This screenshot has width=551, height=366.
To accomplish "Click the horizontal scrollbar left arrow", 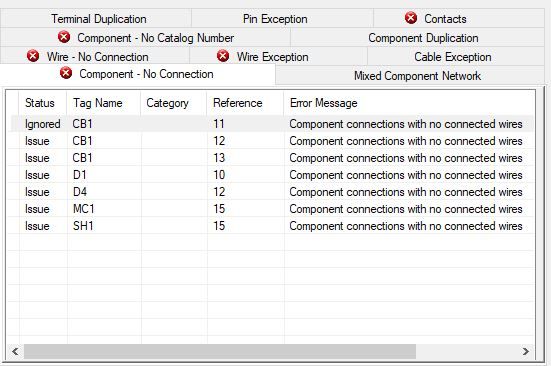I will pos(15,351).
